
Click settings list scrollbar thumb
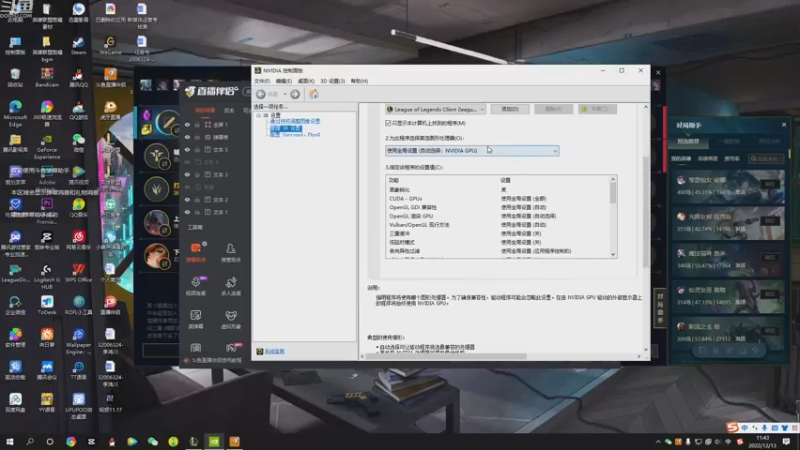click(613, 193)
